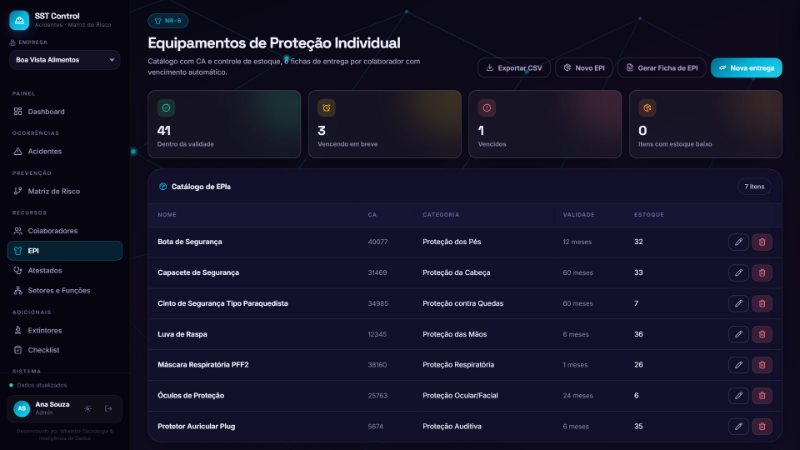Toggle theme with the sun icon
The width and height of the screenshot is (800, 450).
pyautogui.click(x=88, y=409)
